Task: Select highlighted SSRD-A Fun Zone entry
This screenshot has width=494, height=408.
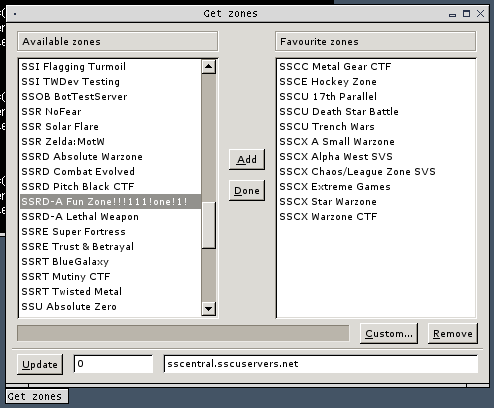Action: coord(111,202)
